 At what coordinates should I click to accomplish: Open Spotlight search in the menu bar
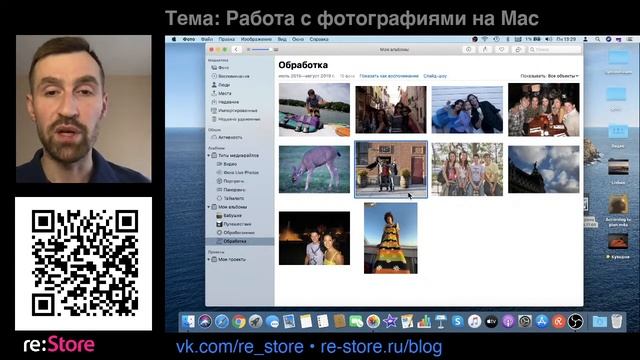(597, 39)
